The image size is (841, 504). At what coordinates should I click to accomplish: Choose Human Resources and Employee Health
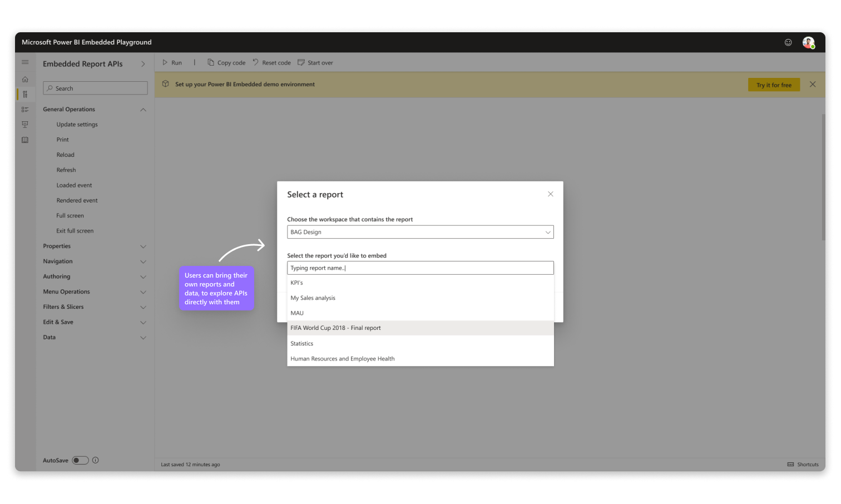click(420, 359)
